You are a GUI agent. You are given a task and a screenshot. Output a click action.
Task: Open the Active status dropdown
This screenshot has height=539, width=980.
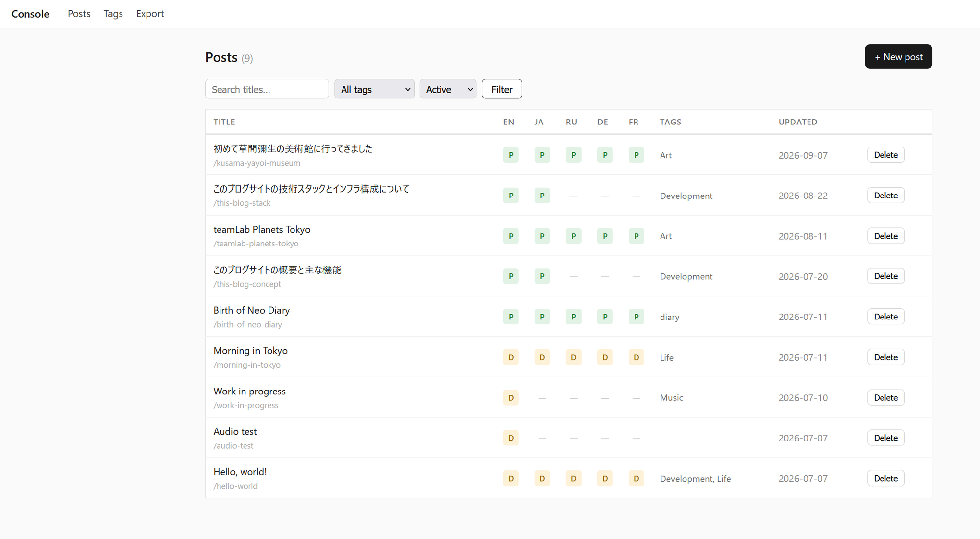[x=448, y=89]
